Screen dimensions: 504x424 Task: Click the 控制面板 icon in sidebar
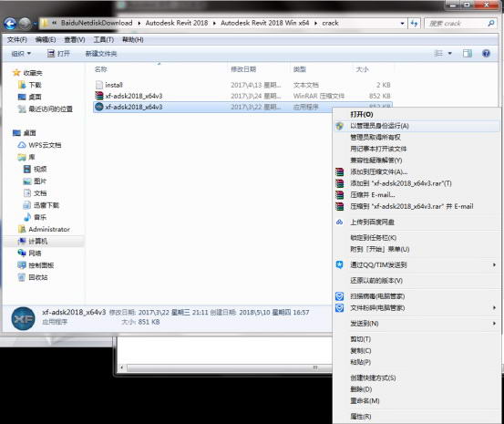(22, 265)
